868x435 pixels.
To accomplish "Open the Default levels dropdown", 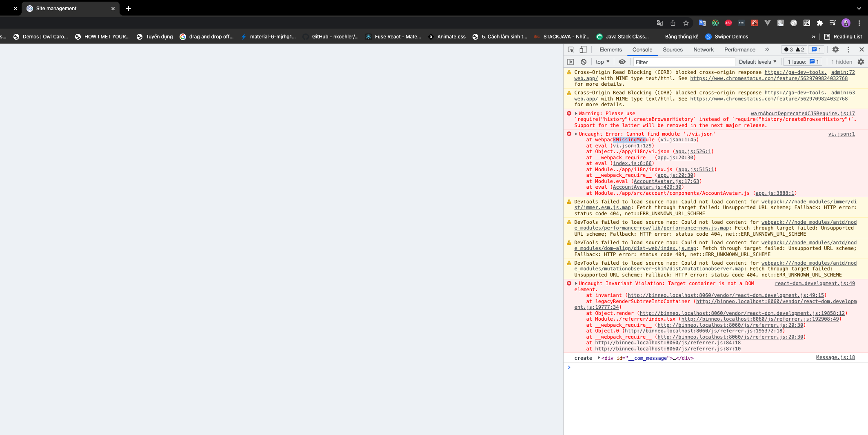I will (757, 62).
